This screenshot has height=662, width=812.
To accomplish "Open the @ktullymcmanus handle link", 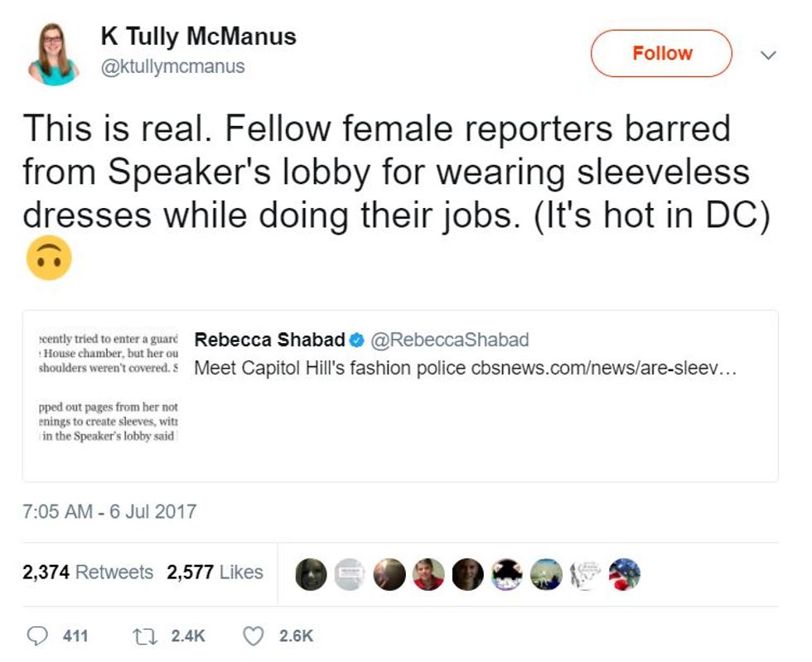I will 172,67.
